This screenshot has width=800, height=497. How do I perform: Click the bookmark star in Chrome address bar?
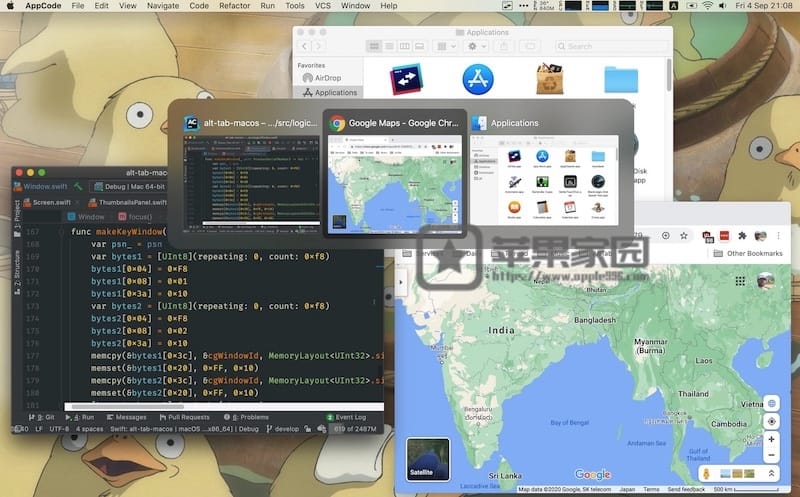(684, 235)
